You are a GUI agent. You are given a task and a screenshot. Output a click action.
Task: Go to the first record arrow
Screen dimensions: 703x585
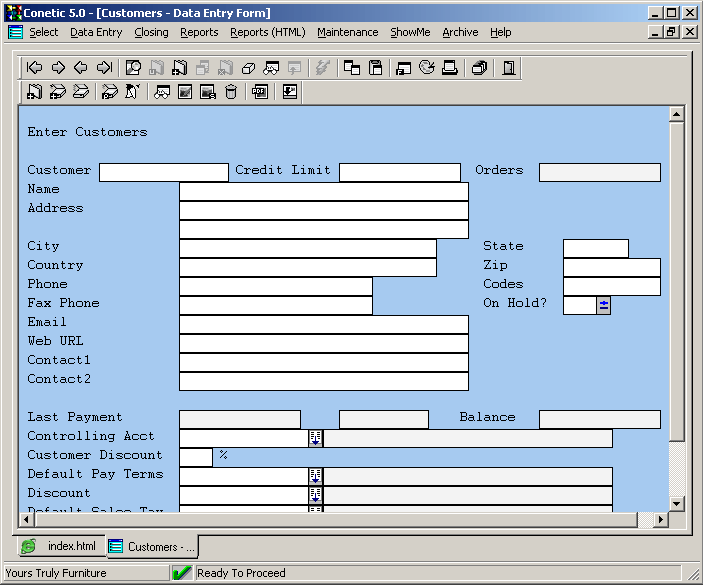[35, 68]
